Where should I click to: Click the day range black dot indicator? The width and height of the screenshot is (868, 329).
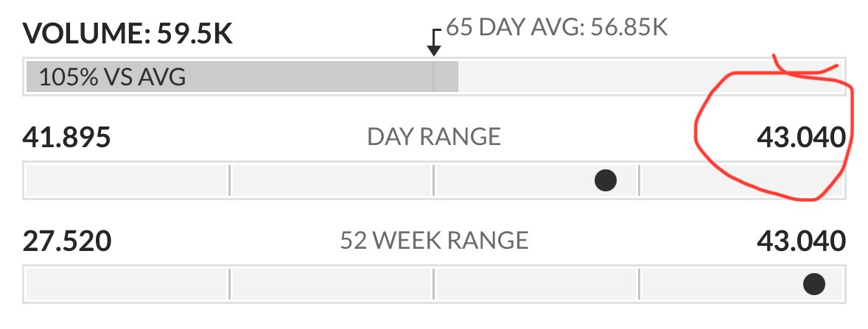(606, 180)
